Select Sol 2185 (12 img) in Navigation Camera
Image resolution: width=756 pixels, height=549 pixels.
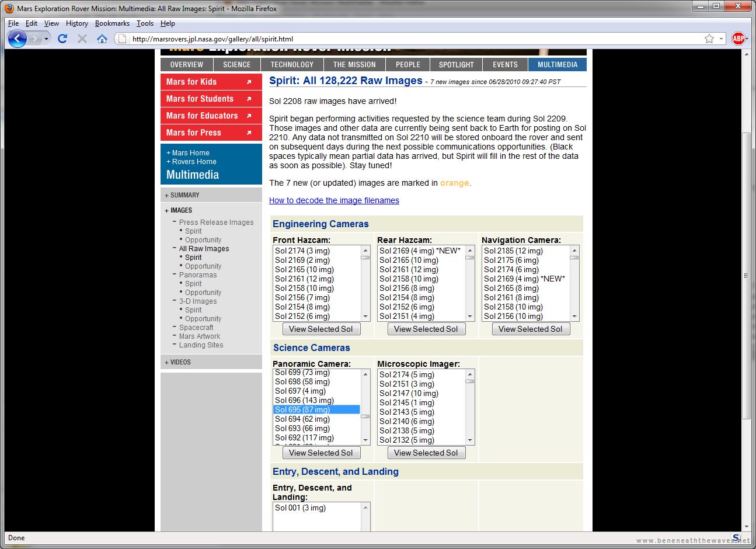pyautogui.click(x=526, y=251)
